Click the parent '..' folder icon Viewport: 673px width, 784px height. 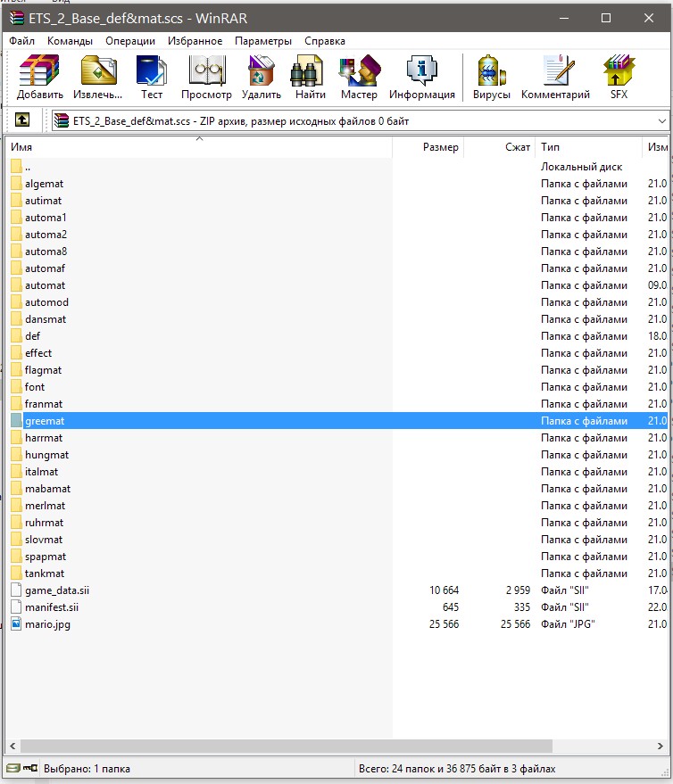(x=16, y=167)
